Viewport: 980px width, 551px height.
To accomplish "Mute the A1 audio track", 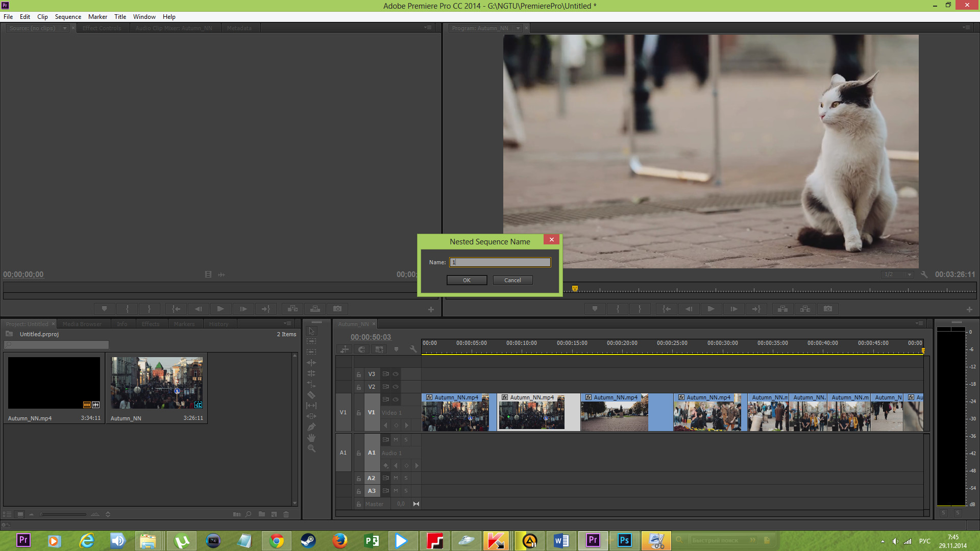I will pyautogui.click(x=396, y=439).
